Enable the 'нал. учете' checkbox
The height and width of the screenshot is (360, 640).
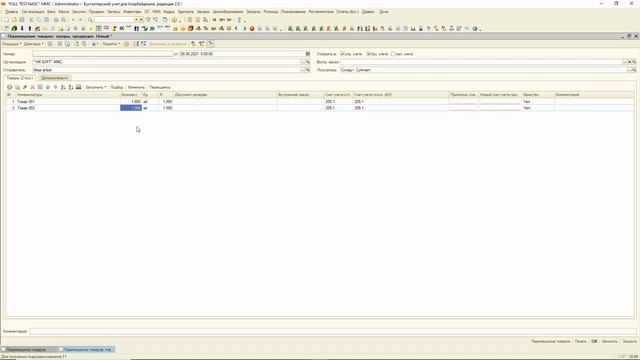pyautogui.click(x=393, y=54)
